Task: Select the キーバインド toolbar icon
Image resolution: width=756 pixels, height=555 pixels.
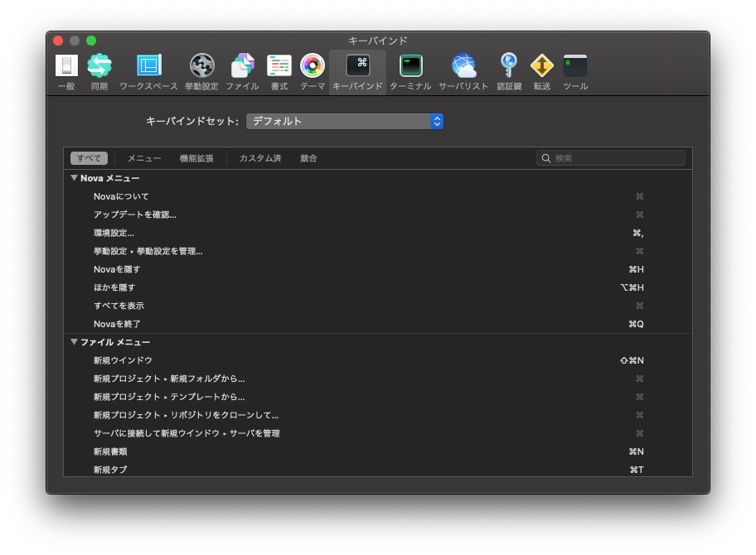Action: coord(357,72)
